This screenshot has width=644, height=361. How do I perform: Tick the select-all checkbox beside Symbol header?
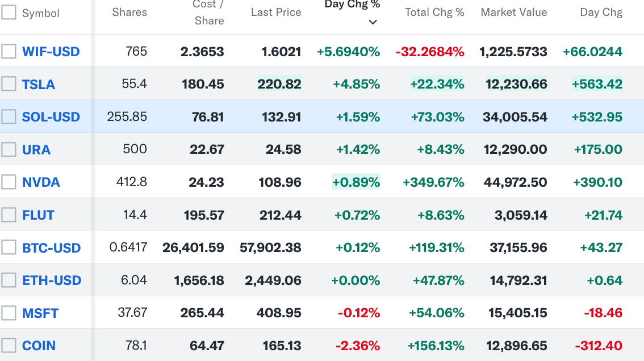[x=9, y=12]
